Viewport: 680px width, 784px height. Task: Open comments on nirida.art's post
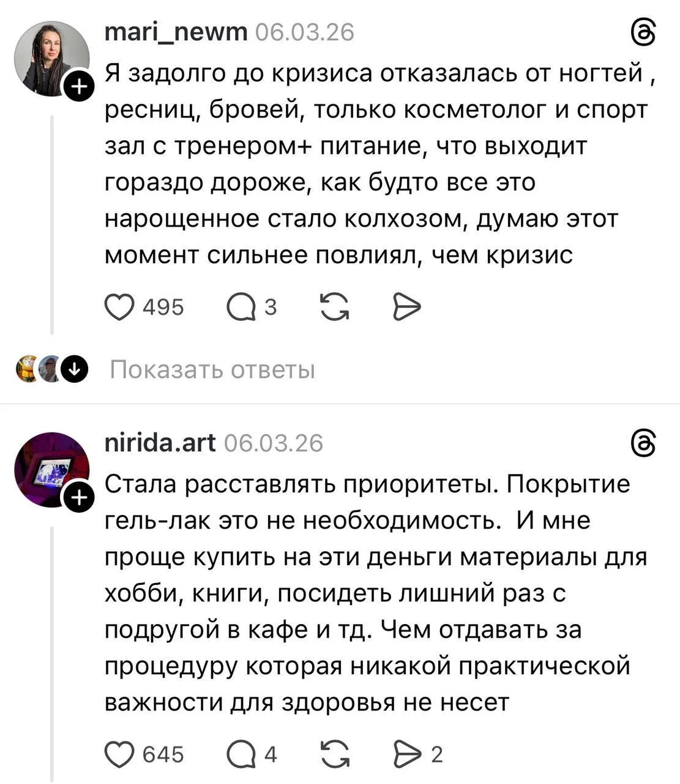tap(241, 755)
